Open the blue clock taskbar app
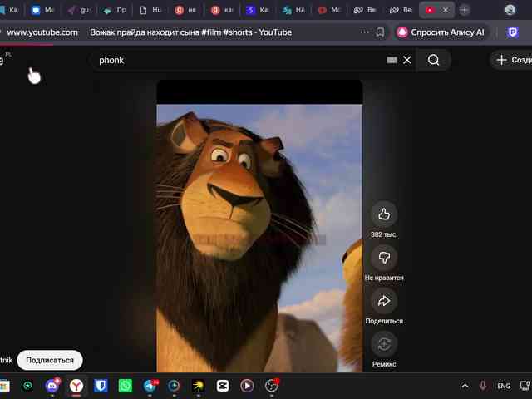Viewport: 532px width, 399px height. (174, 386)
